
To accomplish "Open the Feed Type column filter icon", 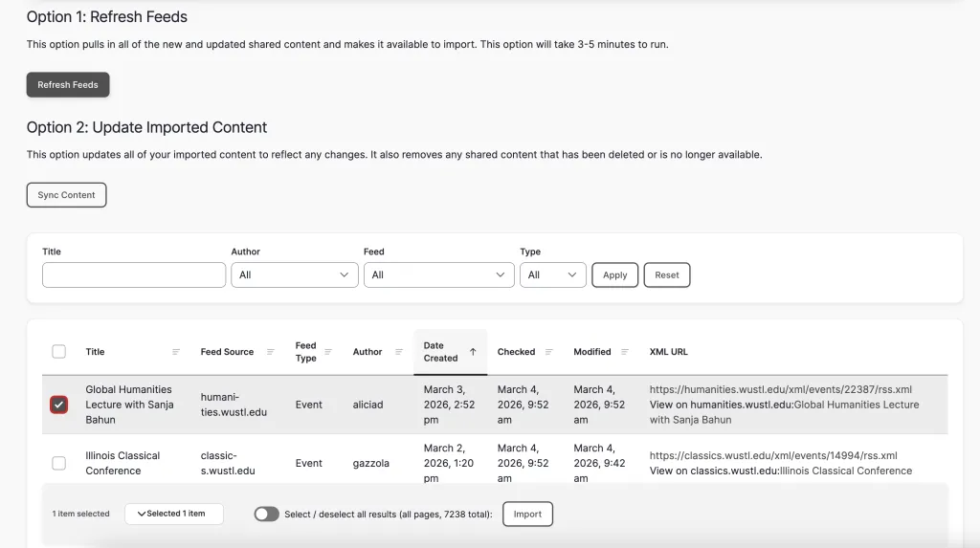I will [328, 352].
